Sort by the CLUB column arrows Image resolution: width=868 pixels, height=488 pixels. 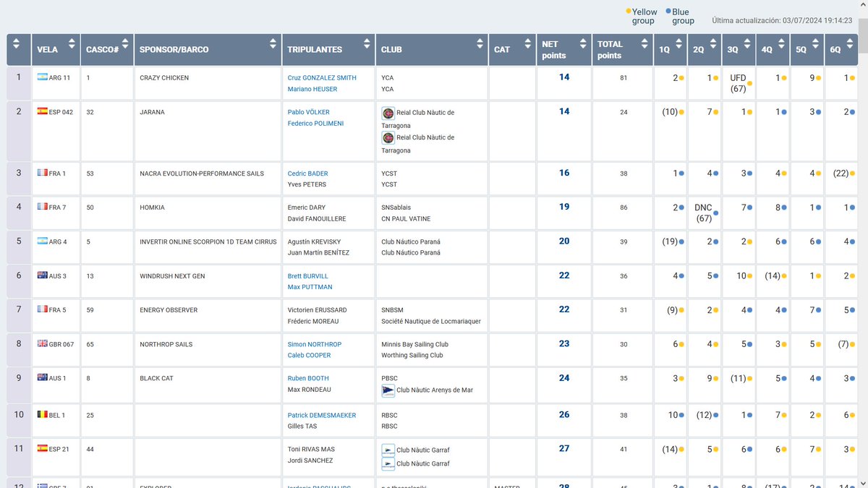coord(480,44)
